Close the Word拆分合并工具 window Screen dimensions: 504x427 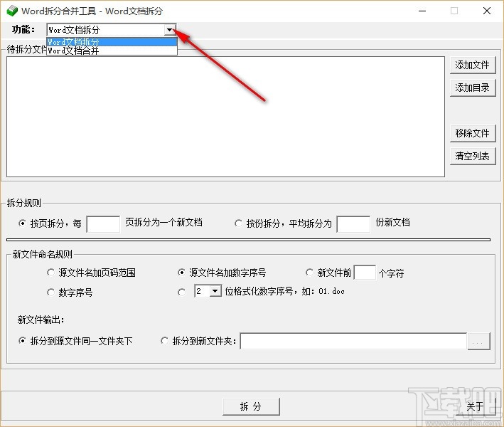click(x=487, y=11)
